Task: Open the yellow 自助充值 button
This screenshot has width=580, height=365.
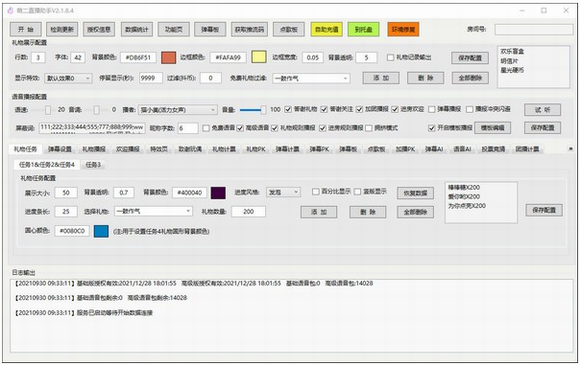Action: tap(327, 29)
